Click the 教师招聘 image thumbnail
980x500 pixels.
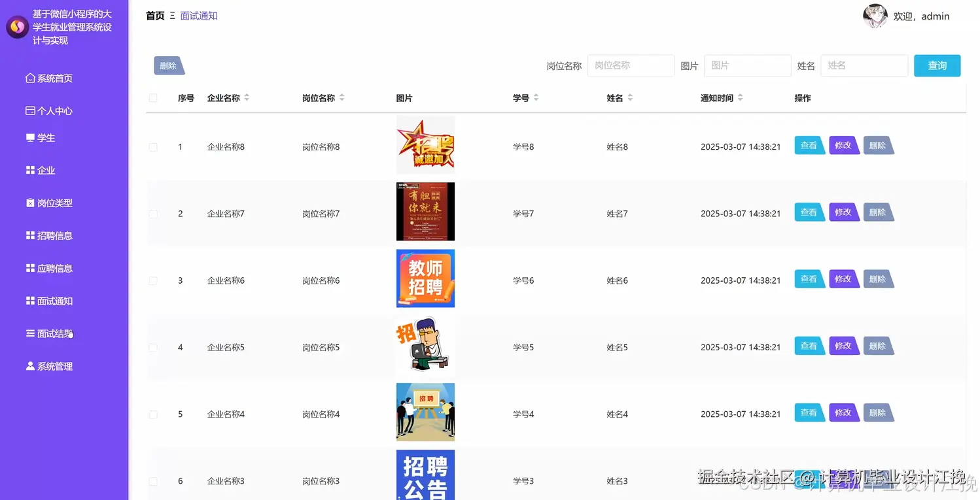(425, 278)
